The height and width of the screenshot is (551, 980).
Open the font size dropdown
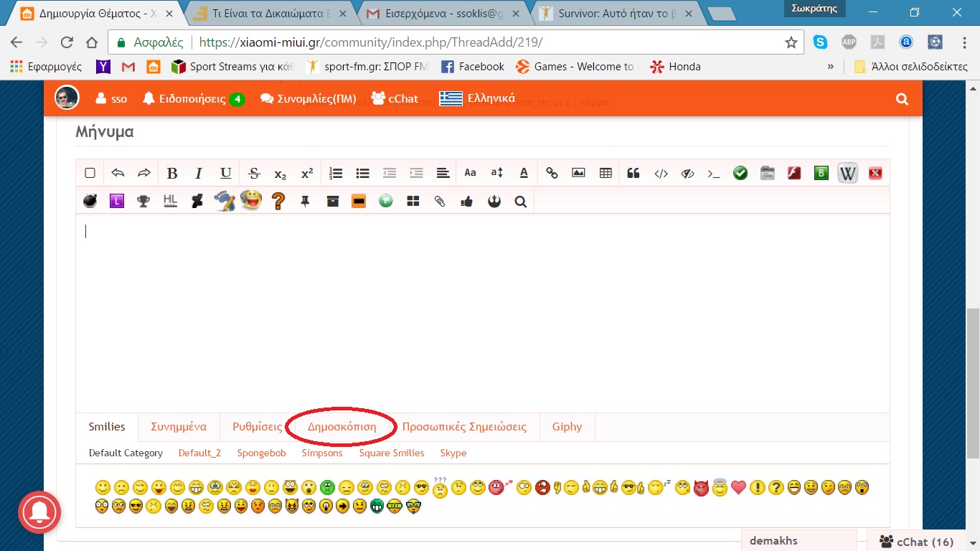click(497, 173)
